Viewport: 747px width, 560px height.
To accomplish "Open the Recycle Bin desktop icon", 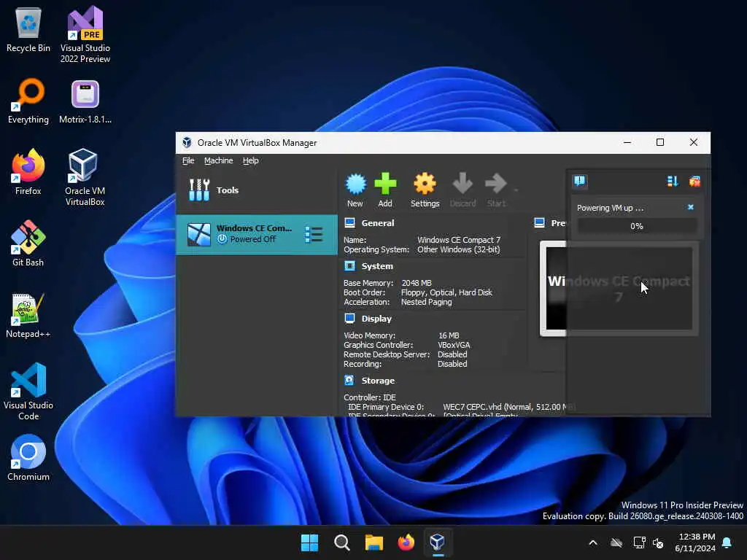I will coord(28,29).
